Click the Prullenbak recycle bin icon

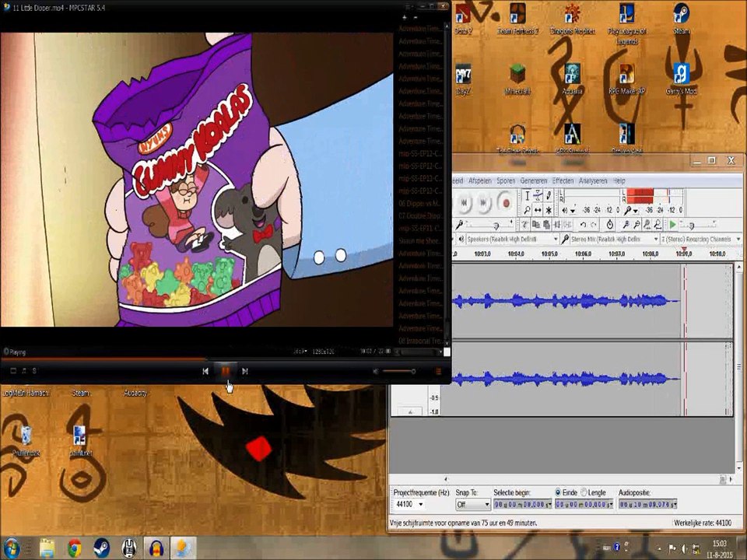point(26,441)
